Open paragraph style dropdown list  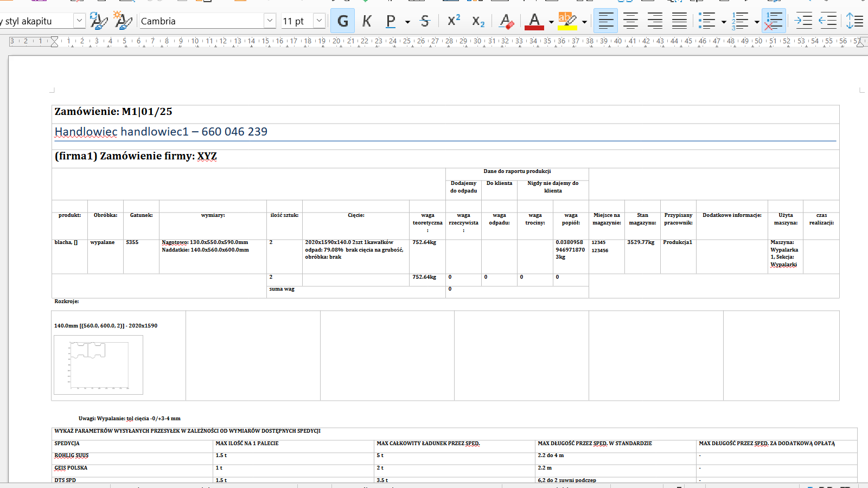(x=79, y=21)
